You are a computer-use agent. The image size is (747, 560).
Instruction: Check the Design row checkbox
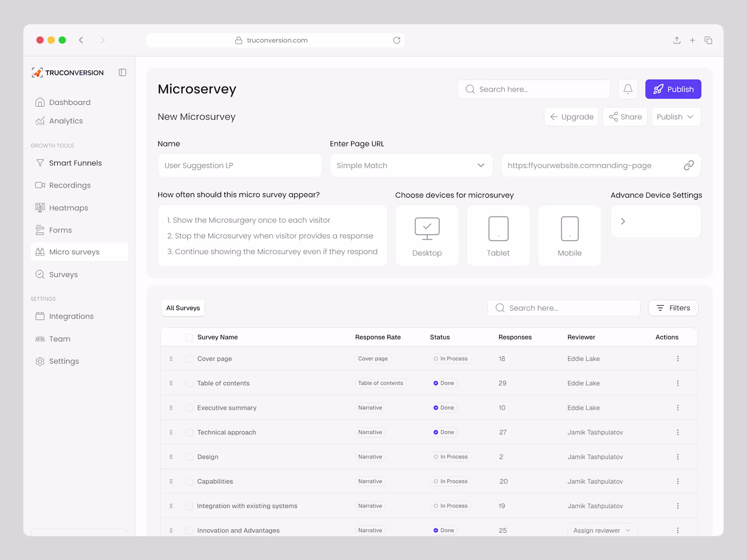coord(189,457)
